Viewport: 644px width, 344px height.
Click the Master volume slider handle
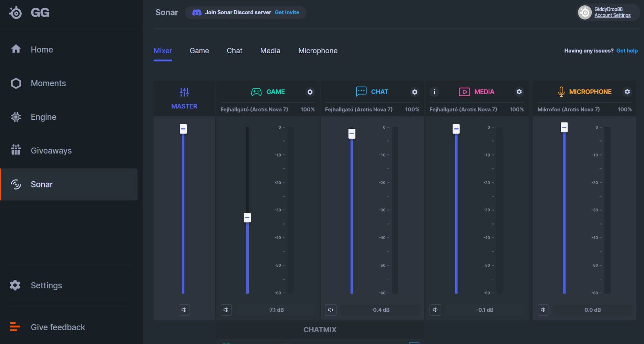point(183,129)
